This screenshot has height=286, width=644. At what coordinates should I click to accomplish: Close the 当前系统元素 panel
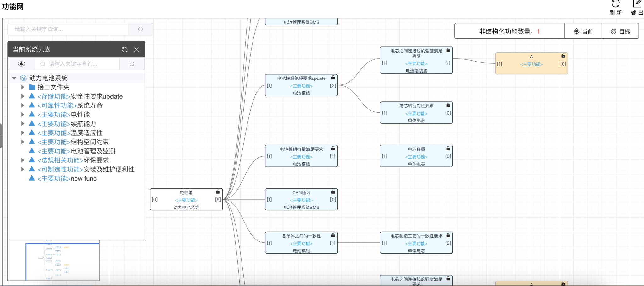tap(136, 50)
